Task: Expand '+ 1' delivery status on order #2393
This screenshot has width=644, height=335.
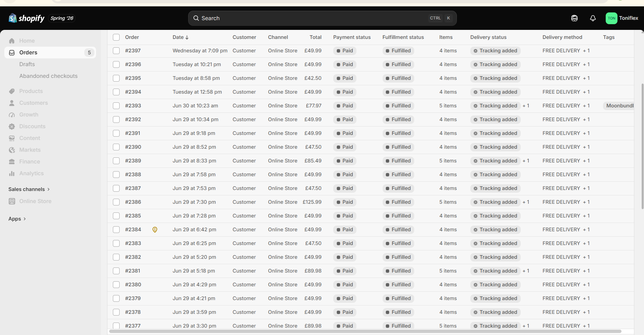Action: pos(526,106)
